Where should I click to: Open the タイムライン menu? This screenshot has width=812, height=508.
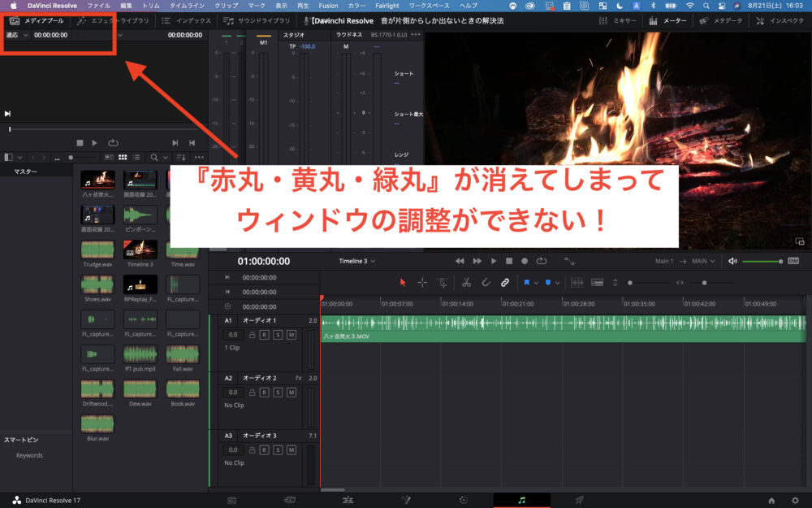tap(187, 6)
